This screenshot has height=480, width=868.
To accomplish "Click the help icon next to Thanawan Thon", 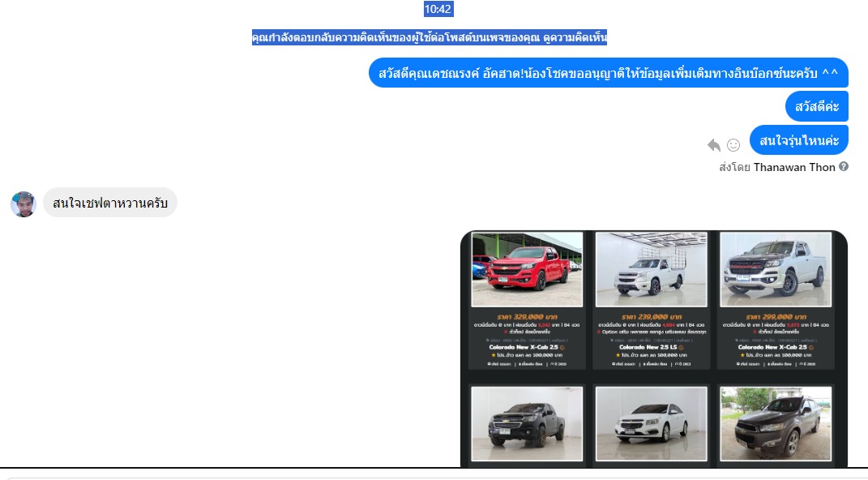I will (x=844, y=167).
